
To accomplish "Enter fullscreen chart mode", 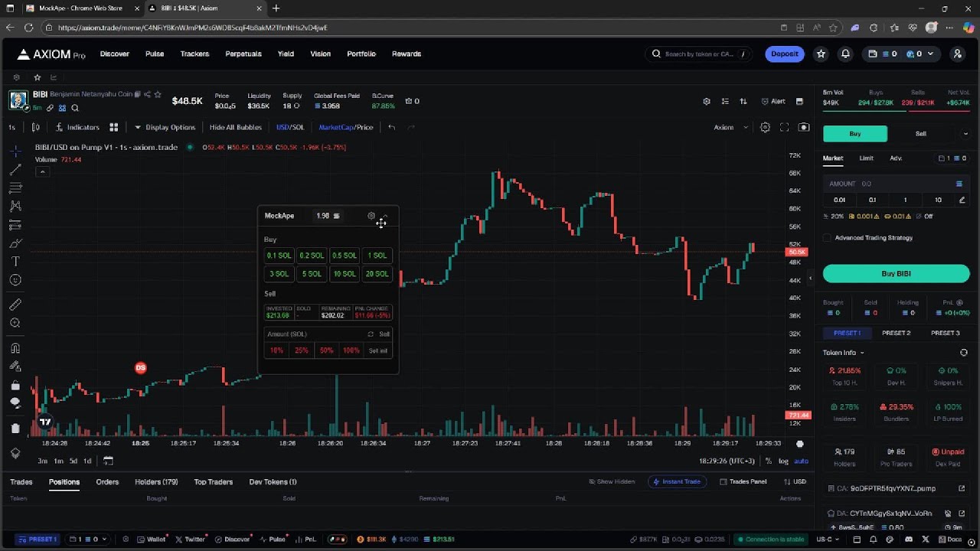I will (x=784, y=127).
